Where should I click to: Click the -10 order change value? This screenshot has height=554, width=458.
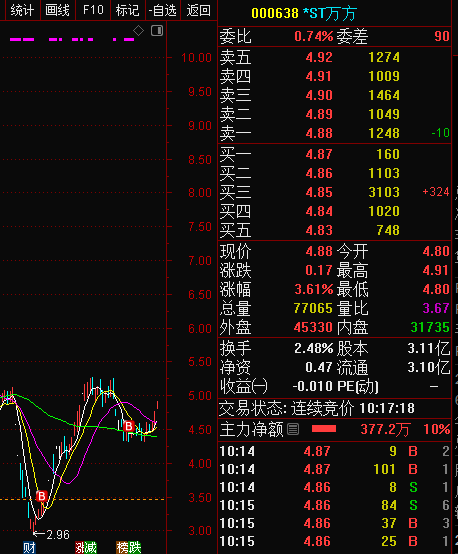[440, 133]
